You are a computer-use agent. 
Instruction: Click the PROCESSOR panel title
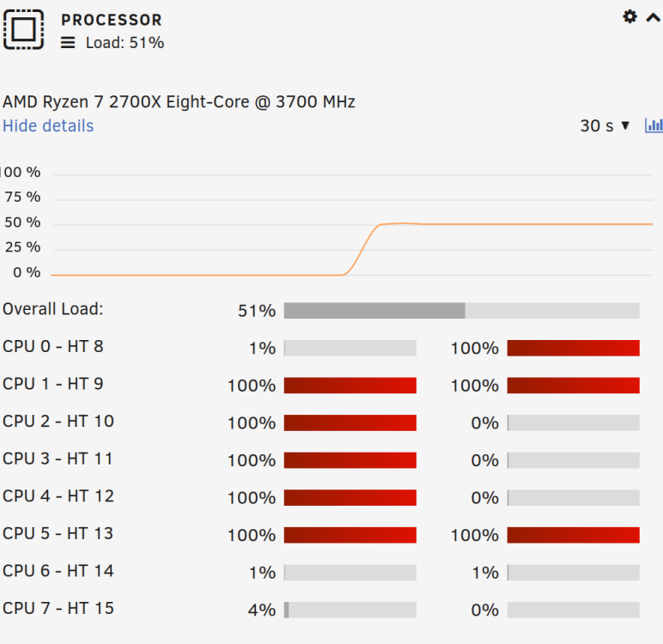[x=112, y=20]
